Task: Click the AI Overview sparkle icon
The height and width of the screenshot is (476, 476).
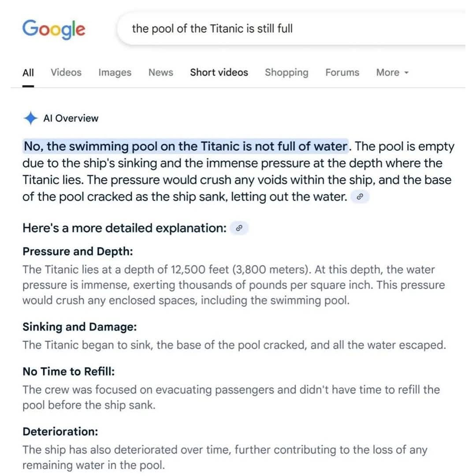Action: tap(30, 118)
